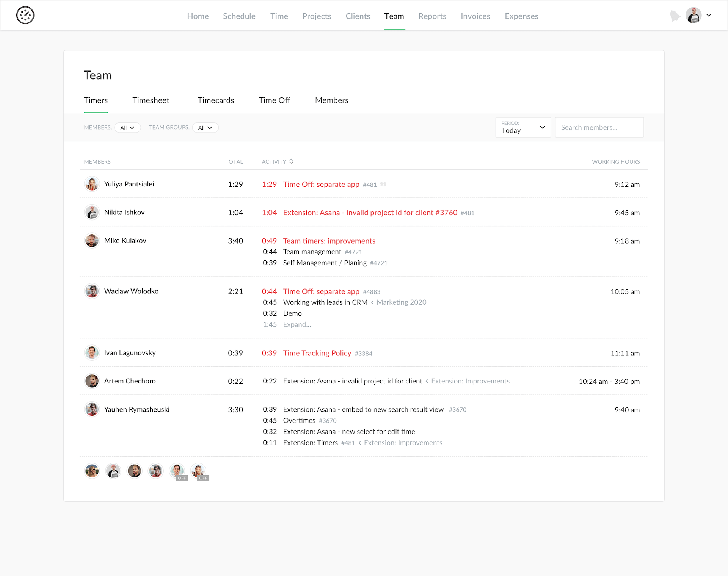Click the 'Overtimes' activity entry

pos(299,421)
